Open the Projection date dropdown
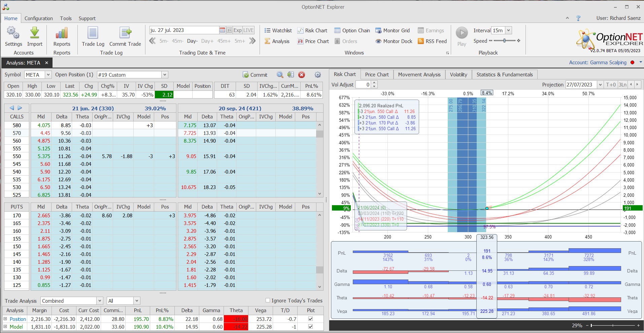Image resolution: width=644 pixels, height=333 pixels. [x=600, y=85]
